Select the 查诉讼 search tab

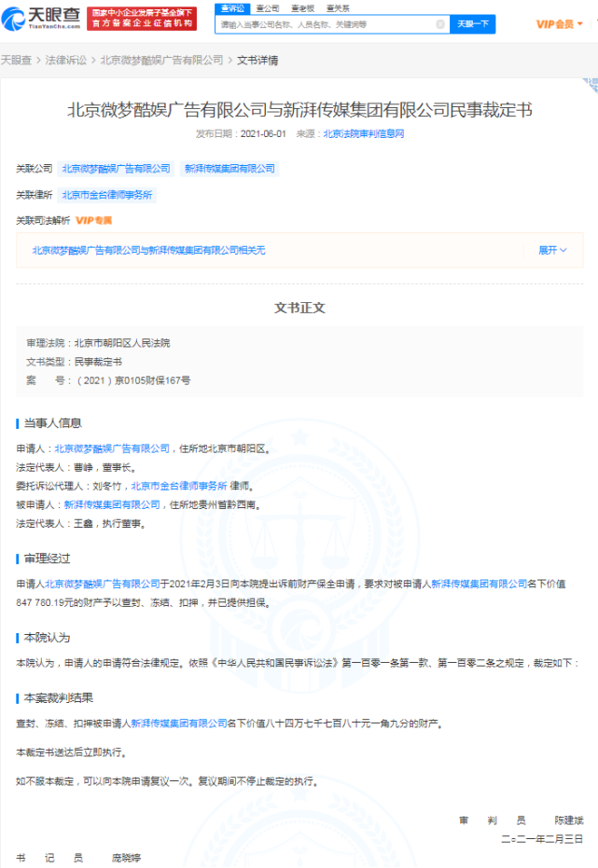pyautogui.click(x=232, y=8)
